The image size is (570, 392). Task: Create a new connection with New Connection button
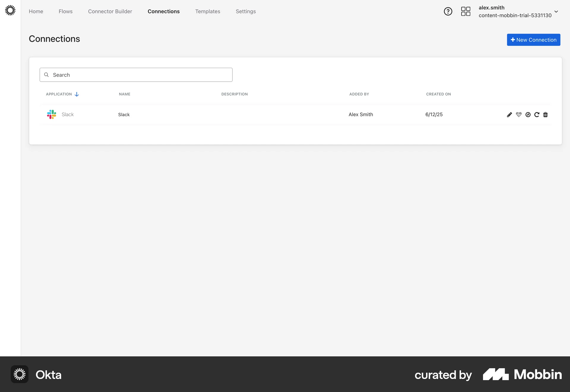(x=533, y=39)
